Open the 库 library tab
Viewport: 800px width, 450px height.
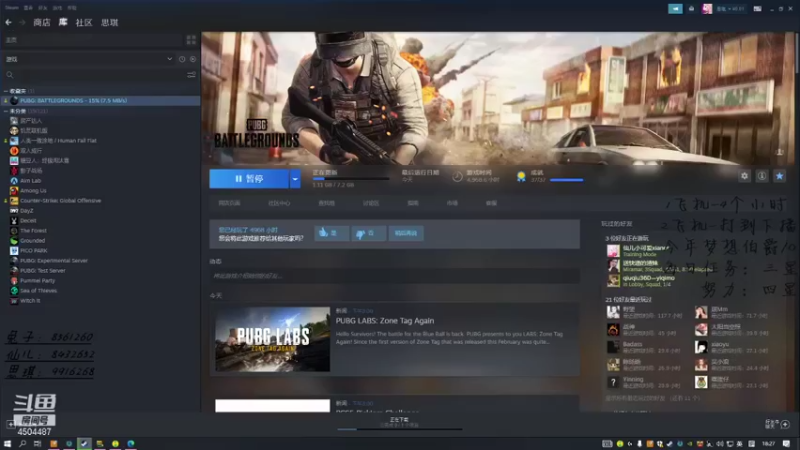point(63,22)
